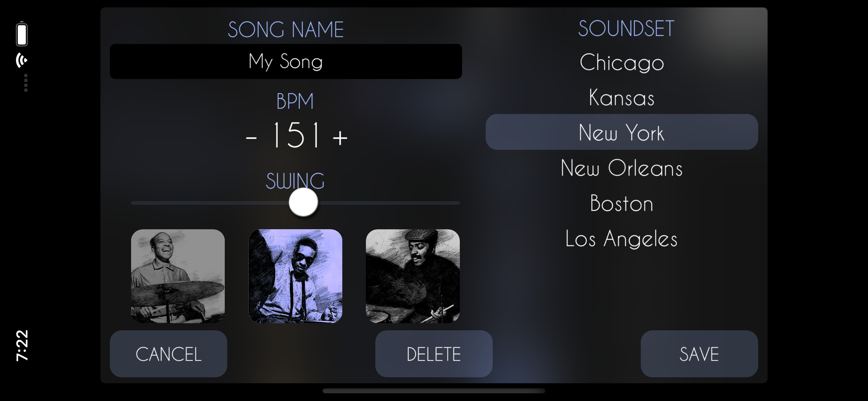Set swing to maximum on slider track
This screenshot has width=868, height=401.
[x=458, y=203]
